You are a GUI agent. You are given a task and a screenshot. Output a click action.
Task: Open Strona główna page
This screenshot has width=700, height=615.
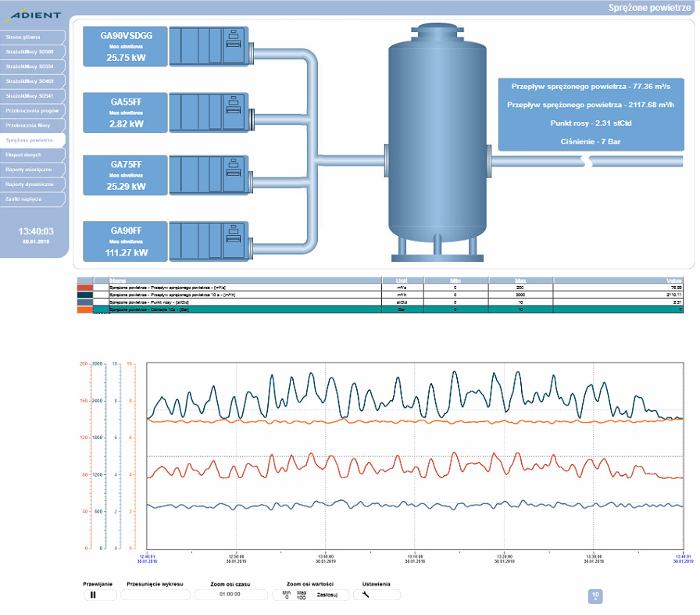(x=31, y=37)
